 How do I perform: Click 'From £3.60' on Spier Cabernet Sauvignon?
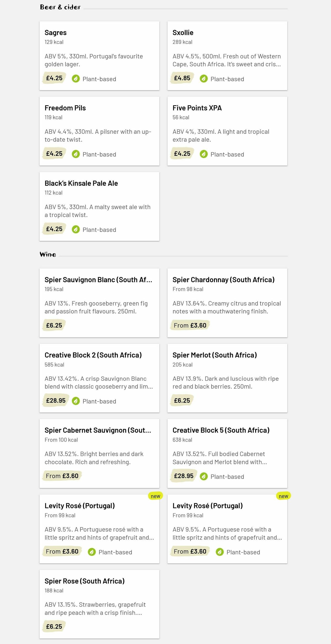(x=62, y=476)
